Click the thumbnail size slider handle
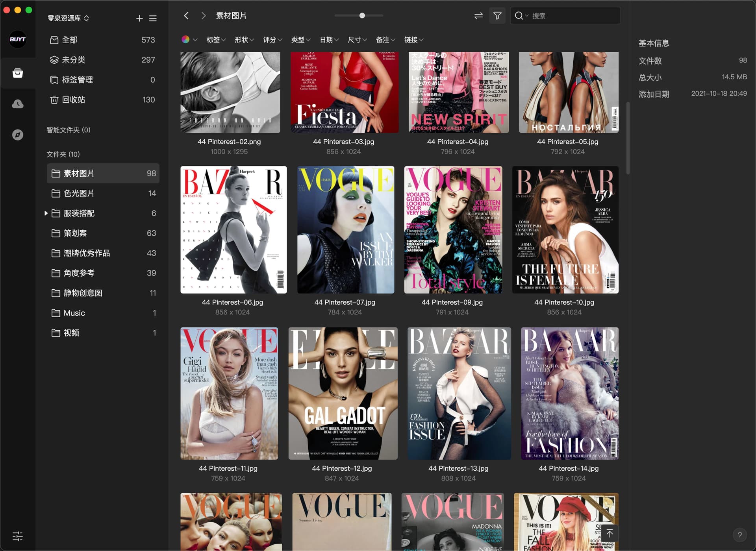 (x=362, y=16)
